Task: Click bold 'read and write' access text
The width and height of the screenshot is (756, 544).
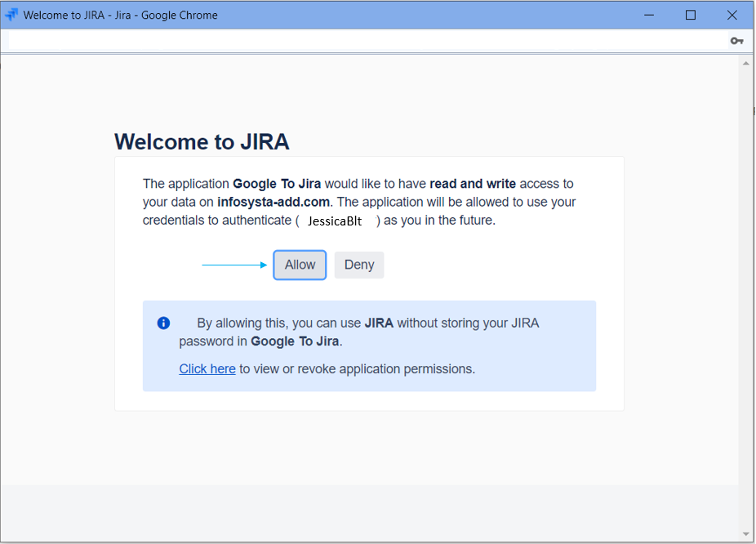Action: [473, 184]
